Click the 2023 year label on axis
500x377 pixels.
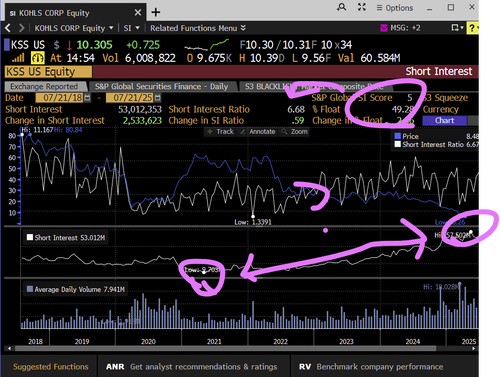(x=346, y=341)
